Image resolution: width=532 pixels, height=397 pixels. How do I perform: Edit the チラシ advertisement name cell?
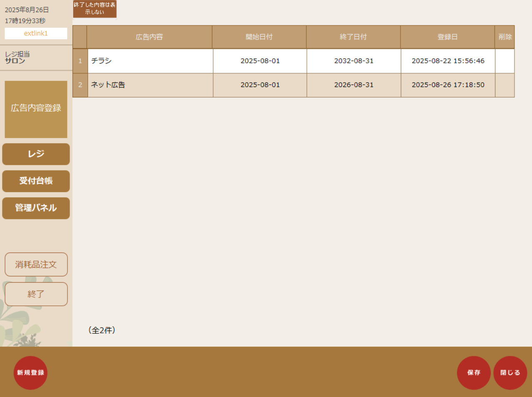click(x=150, y=61)
